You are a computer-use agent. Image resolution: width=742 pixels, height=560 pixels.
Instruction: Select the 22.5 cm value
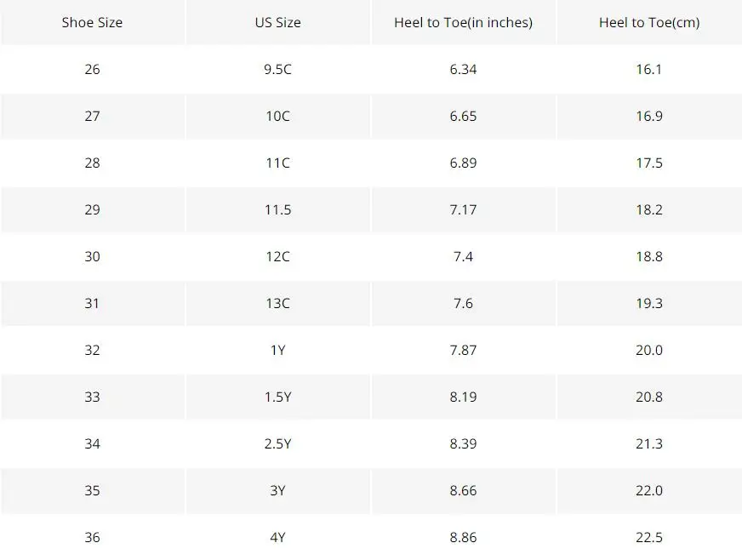pyautogui.click(x=649, y=537)
